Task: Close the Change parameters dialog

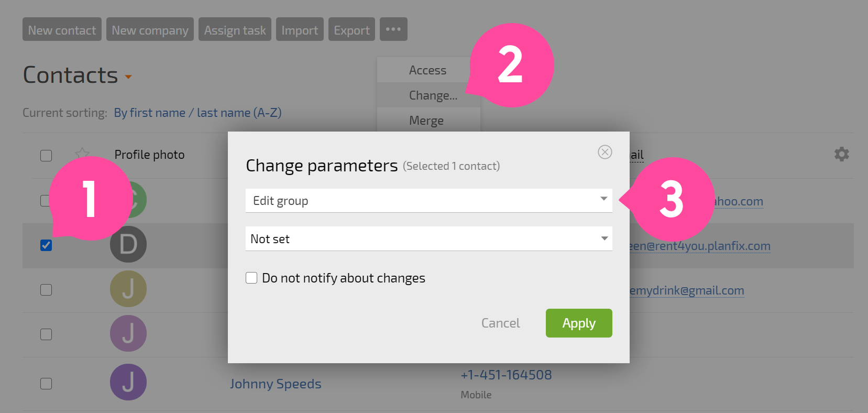Action: click(x=605, y=152)
